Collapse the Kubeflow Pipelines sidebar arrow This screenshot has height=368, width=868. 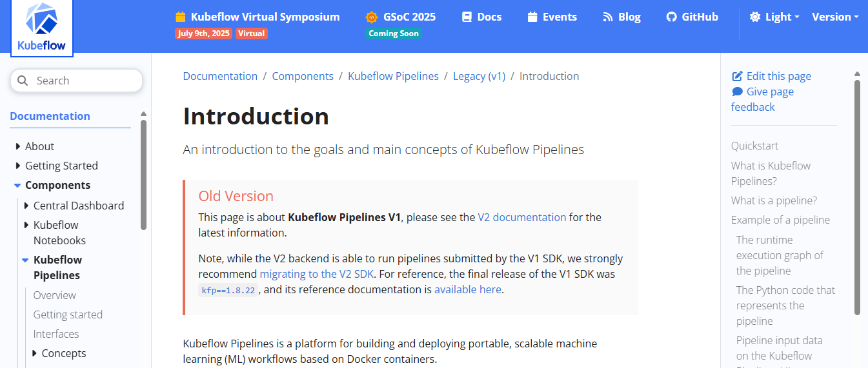coord(25,260)
